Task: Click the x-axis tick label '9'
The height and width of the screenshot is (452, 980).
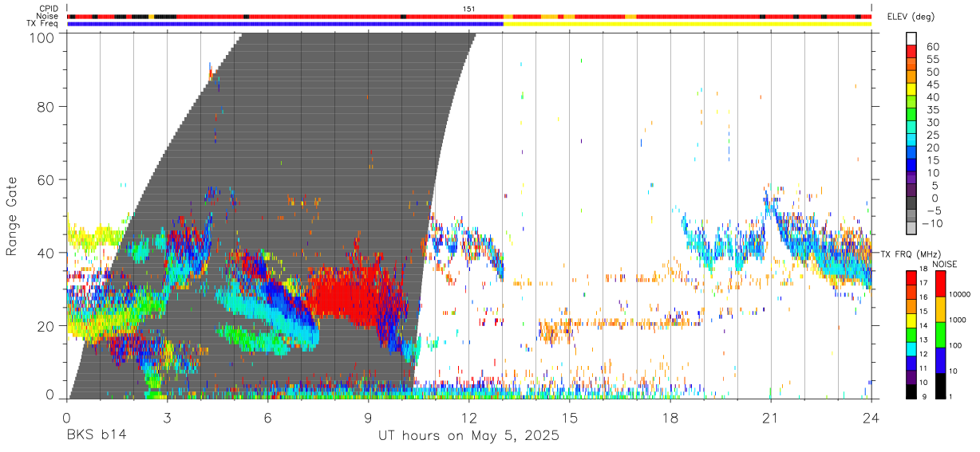Action: pyautogui.click(x=368, y=417)
